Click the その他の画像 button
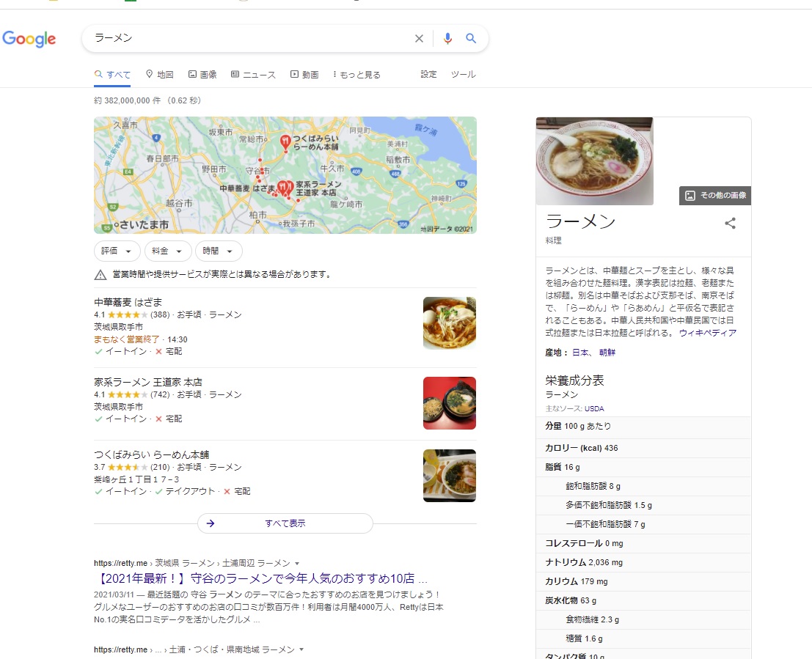This screenshot has height=659, width=812. point(715,196)
